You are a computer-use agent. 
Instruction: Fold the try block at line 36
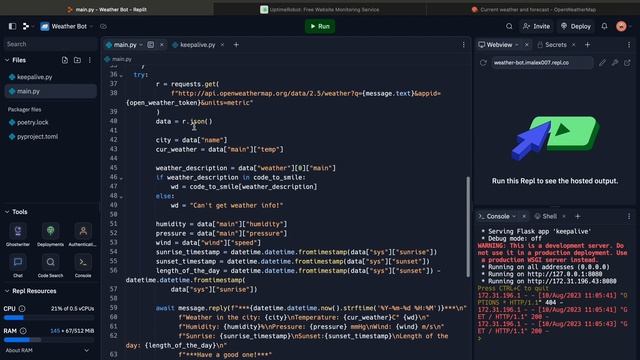pyautogui.click(x=121, y=75)
